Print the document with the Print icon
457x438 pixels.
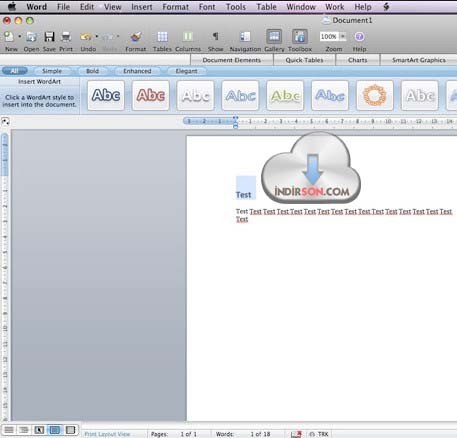pos(66,37)
